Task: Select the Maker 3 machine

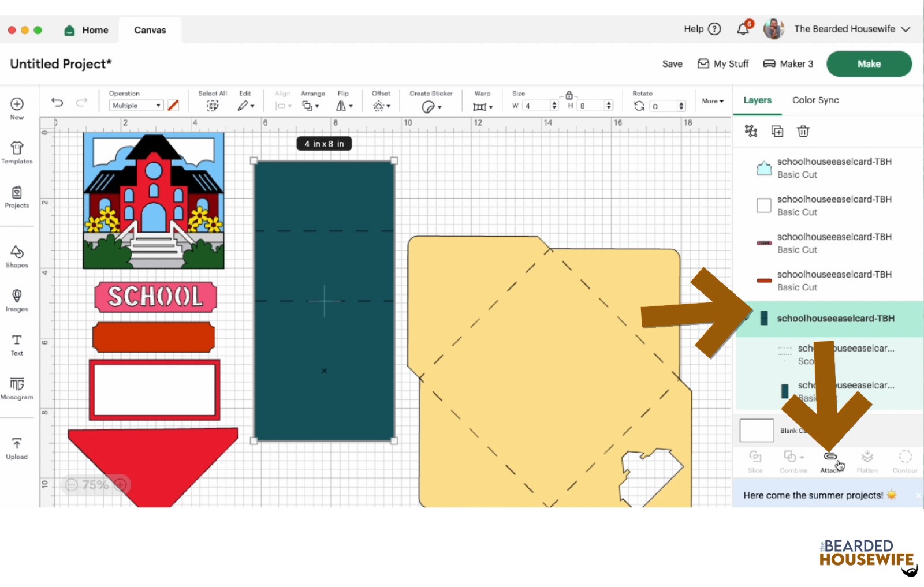Action: coord(788,64)
